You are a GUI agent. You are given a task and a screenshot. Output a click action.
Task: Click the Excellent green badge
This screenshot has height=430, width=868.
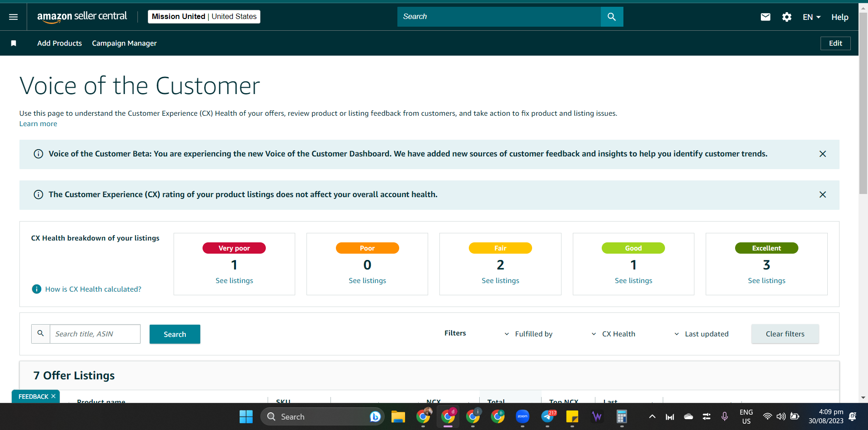coord(767,248)
